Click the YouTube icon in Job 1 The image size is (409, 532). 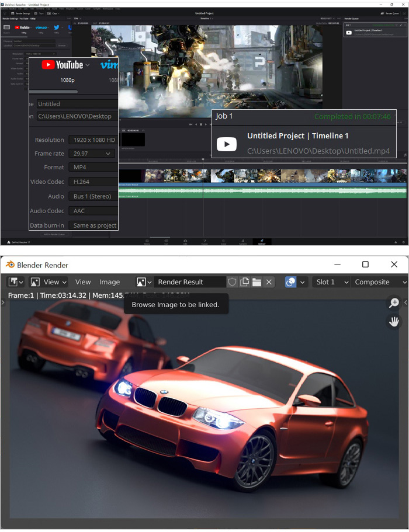(227, 144)
